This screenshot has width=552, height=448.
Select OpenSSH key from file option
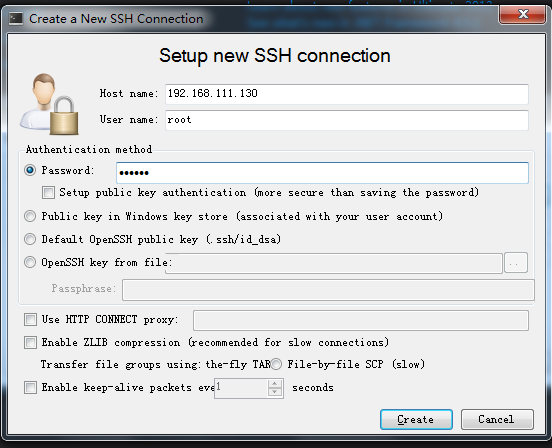tap(30, 262)
